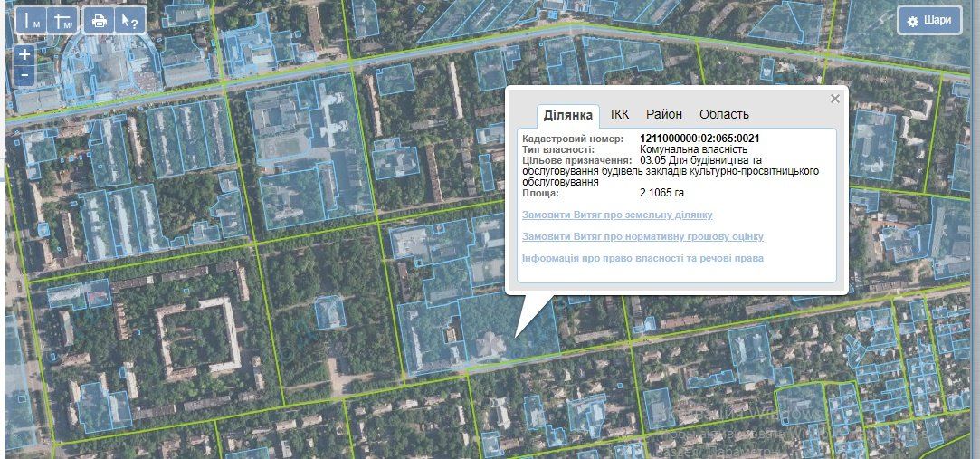Click 'Замовити Витяг про нормативну грошову оцінку' link
Viewport: 980px width, 459px height.
tap(642, 237)
